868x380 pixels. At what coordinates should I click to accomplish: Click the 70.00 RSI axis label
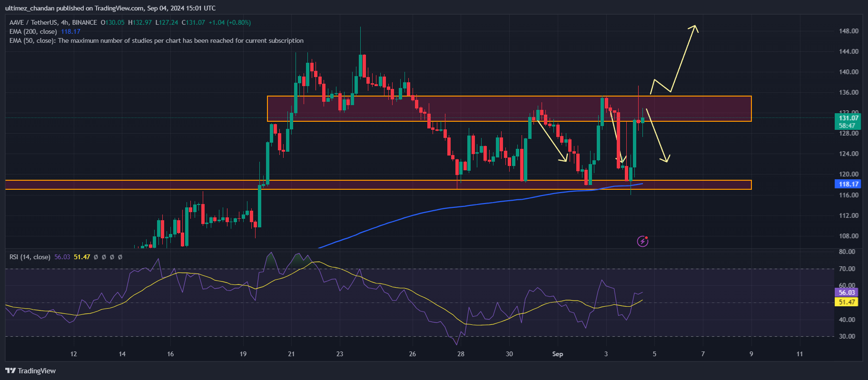pyautogui.click(x=847, y=269)
